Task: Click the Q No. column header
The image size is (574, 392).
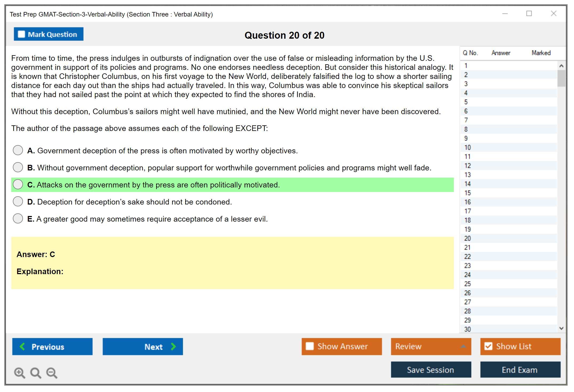Action: [x=470, y=53]
